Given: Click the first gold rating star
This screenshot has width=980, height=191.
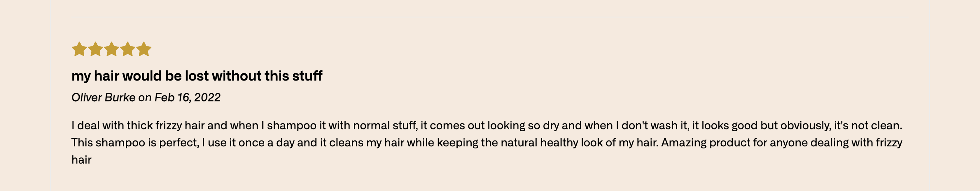Looking at the screenshot, I should 79,49.
